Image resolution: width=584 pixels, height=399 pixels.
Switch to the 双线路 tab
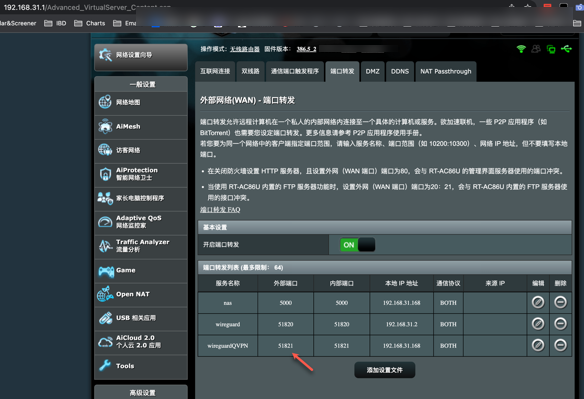click(250, 71)
